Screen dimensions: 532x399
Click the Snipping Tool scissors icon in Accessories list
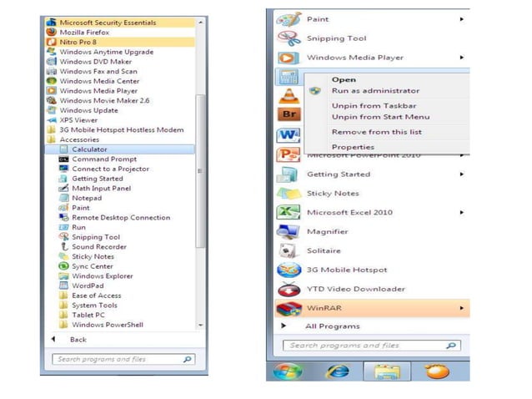pyautogui.click(x=63, y=237)
